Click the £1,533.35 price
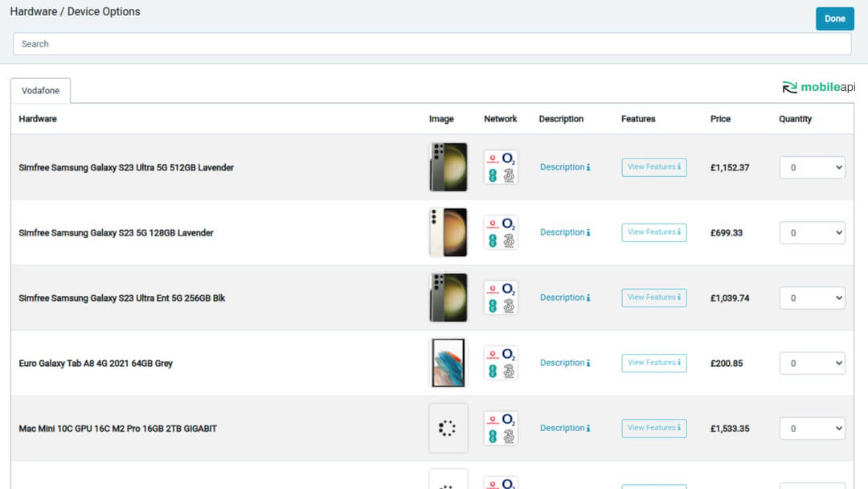 tap(730, 429)
